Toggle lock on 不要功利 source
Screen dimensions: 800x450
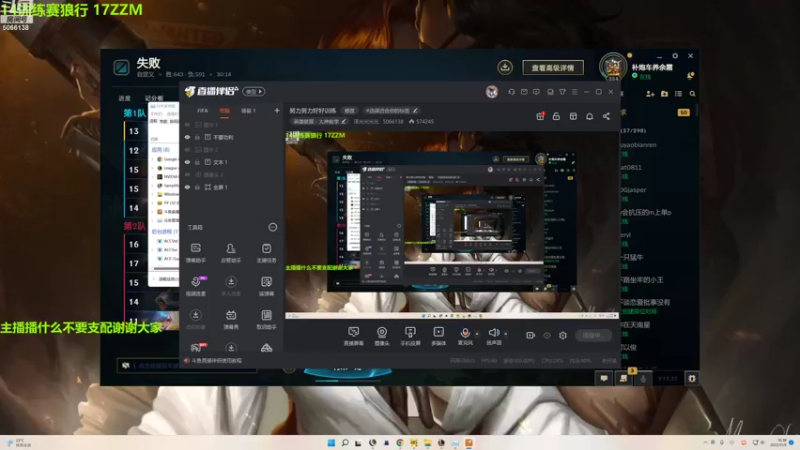pyautogui.click(x=197, y=137)
